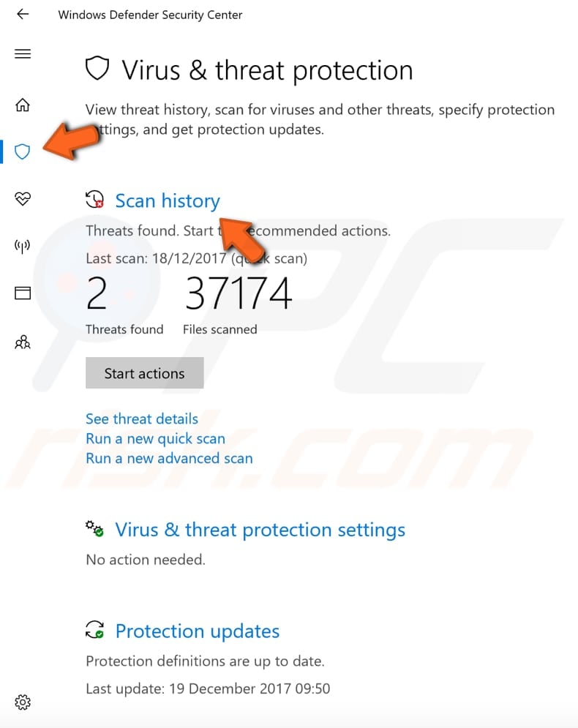Open App & browser control sidebar icon

(x=22, y=293)
